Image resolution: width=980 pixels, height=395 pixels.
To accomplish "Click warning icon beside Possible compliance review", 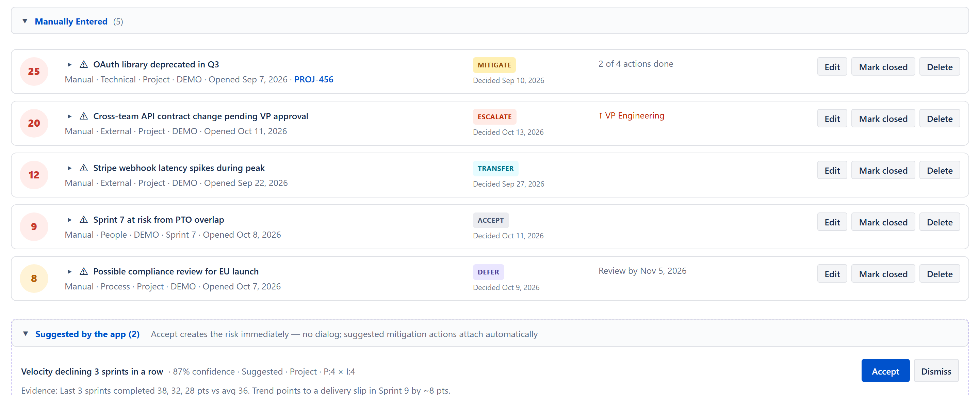I will (84, 271).
